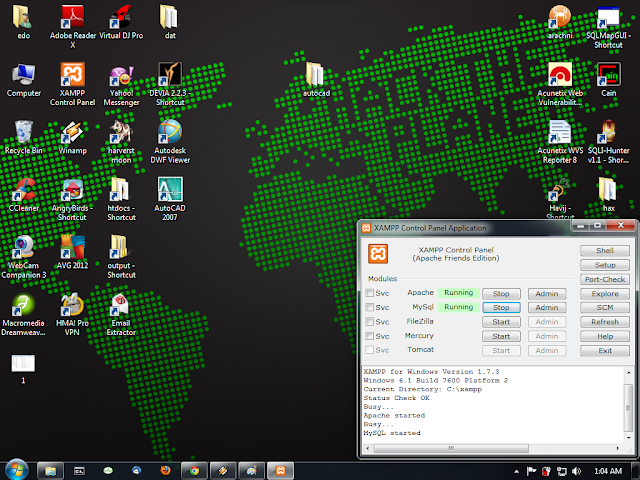Launch Havij shortcut icon
This screenshot has height=480, width=640.
click(x=560, y=199)
